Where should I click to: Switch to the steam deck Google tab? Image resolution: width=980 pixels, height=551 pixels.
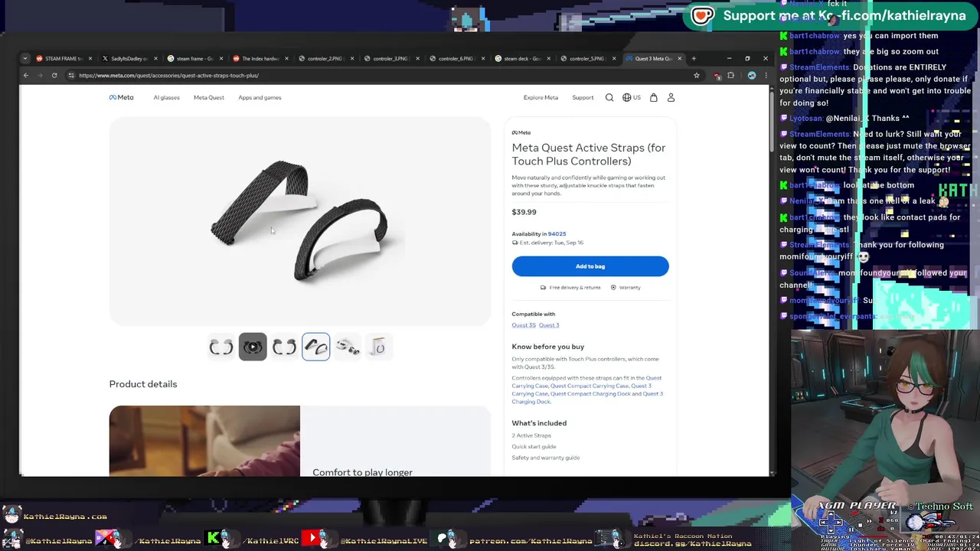click(521, 58)
